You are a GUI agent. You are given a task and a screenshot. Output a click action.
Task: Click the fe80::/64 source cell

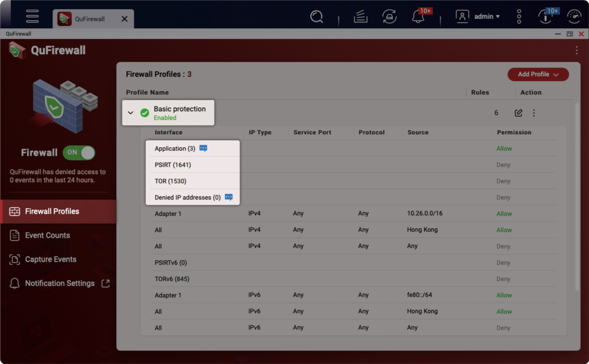(x=420, y=295)
